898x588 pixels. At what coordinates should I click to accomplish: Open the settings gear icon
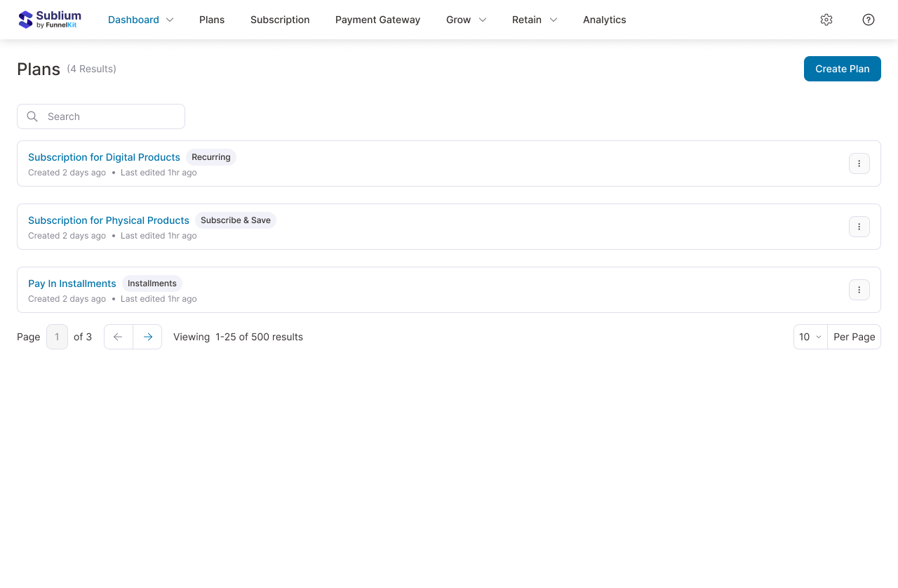tap(826, 20)
